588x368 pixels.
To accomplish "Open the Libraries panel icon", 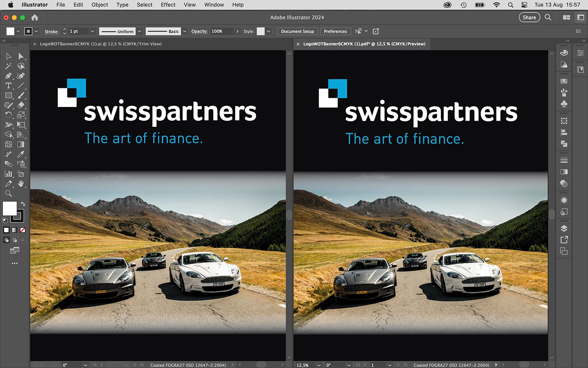I will [580, 70].
